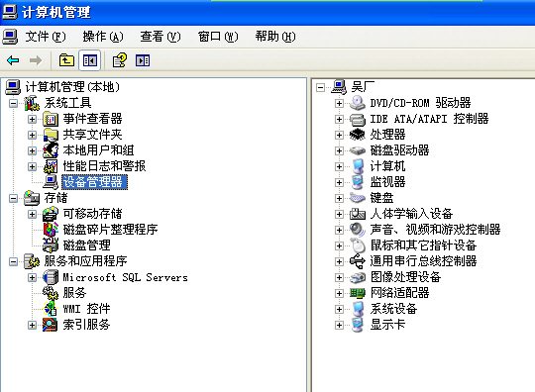Collapse the 吴厂 computer root node
The height and width of the screenshot is (392, 535).
point(320,87)
